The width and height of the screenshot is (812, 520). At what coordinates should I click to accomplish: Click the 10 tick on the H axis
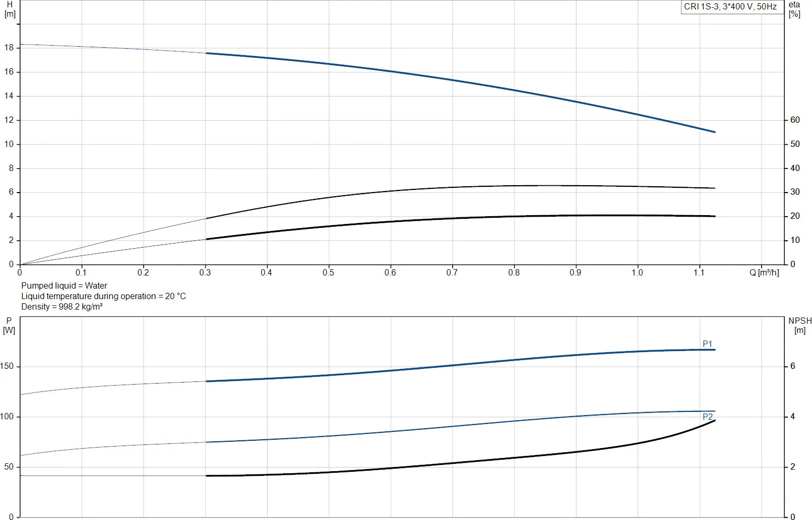tap(8, 144)
